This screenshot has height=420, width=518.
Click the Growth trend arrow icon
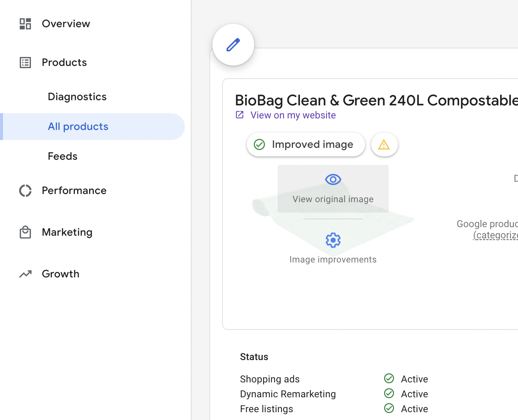pyautogui.click(x=25, y=274)
